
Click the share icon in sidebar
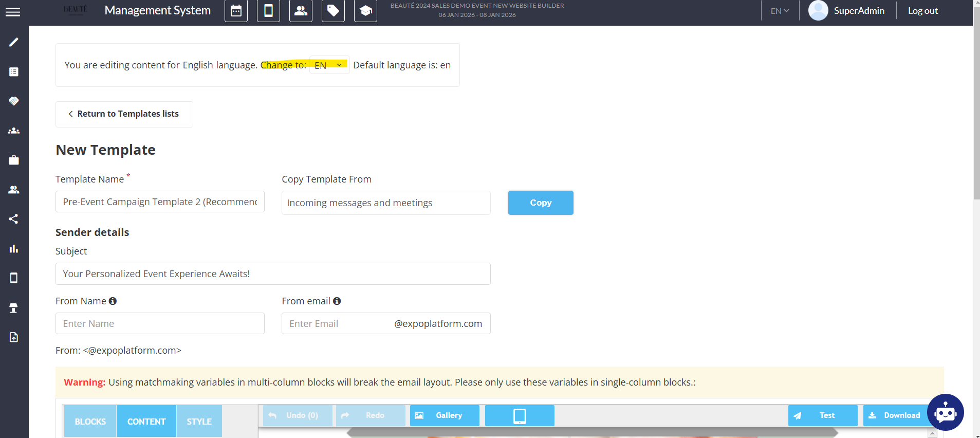[x=14, y=219]
